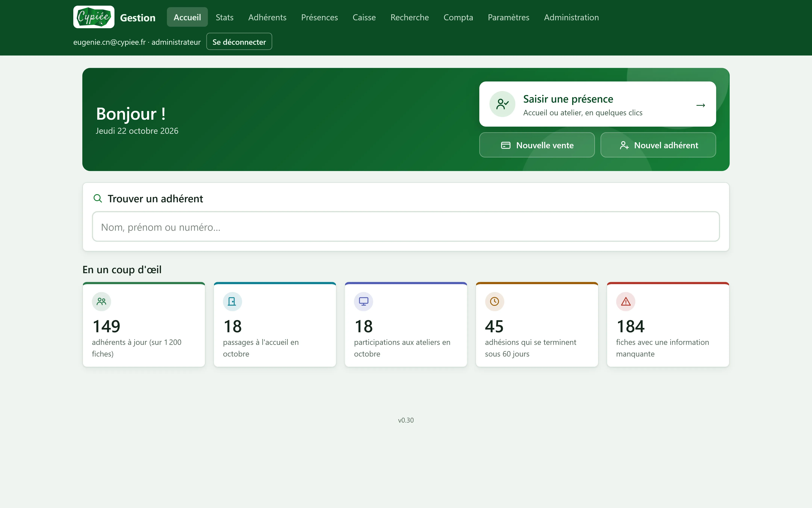Open the 149 adhérents à jour card
The height and width of the screenshot is (508, 812).
[x=144, y=325]
